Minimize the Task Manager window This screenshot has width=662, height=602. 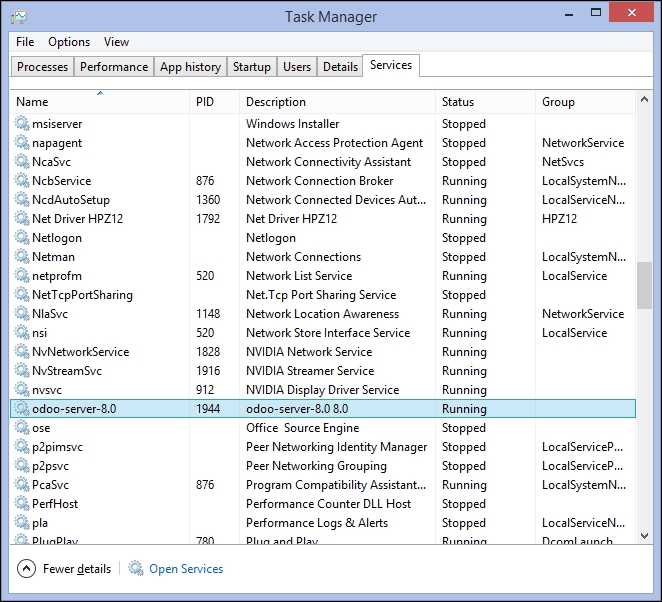click(x=569, y=14)
